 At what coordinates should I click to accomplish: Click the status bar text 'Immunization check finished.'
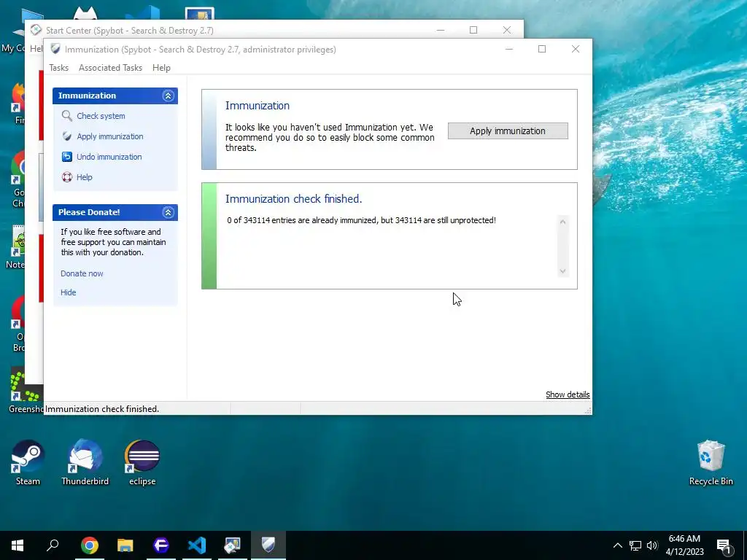click(102, 409)
